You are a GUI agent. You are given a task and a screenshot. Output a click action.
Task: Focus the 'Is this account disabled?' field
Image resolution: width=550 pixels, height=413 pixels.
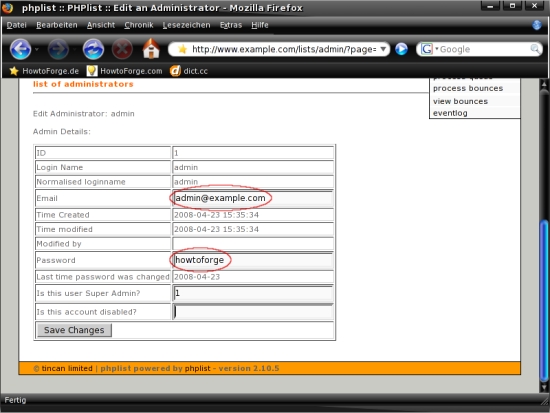click(253, 312)
